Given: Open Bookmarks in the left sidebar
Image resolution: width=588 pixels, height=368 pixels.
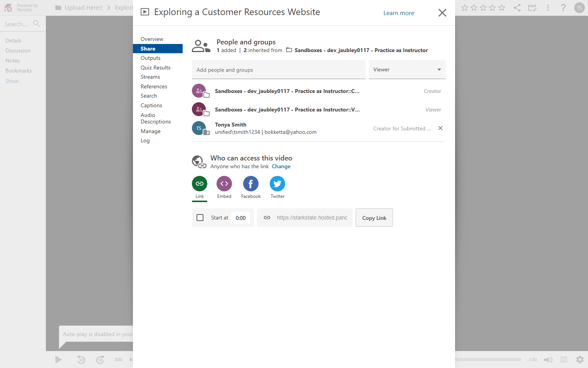Looking at the screenshot, I should (18, 71).
